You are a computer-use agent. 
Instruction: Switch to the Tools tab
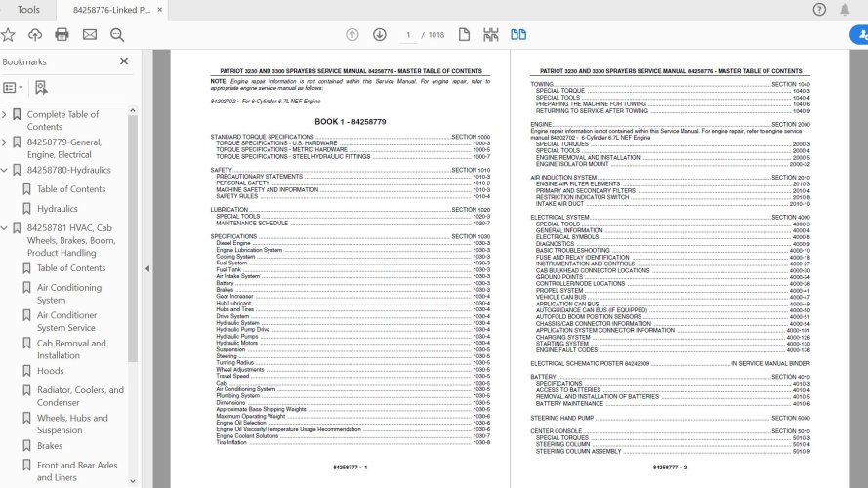pyautogui.click(x=28, y=10)
